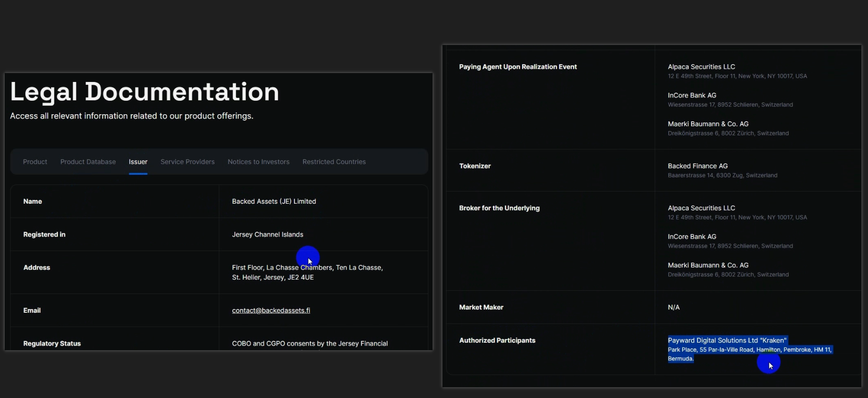Click the St. Helier, Jersey address text
Image resolution: width=868 pixels, height=398 pixels.
[x=272, y=278]
